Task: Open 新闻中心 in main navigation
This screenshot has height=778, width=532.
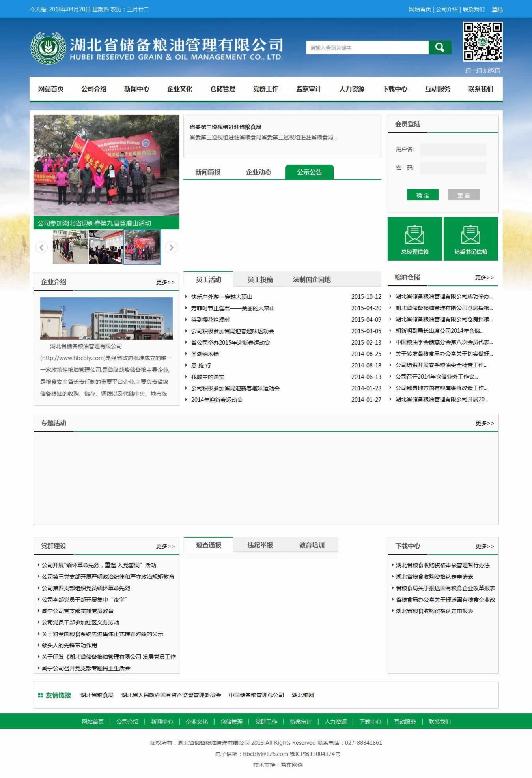Action: point(137,89)
